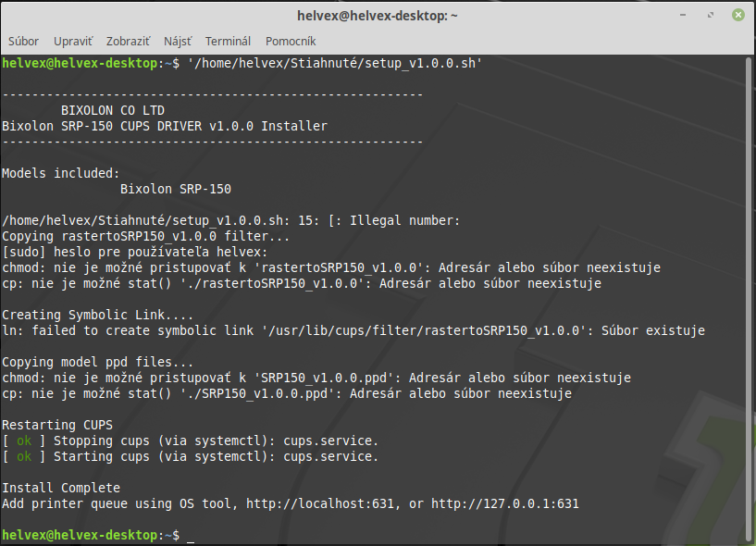Click the chmod error line for 'rastertoSRP150_v1.0.0'

coord(331,267)
